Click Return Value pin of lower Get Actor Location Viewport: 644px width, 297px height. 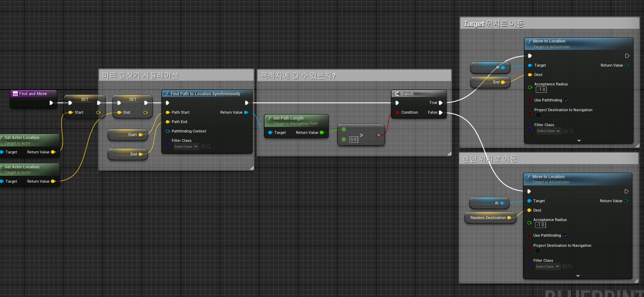click(x=53, y=181)
